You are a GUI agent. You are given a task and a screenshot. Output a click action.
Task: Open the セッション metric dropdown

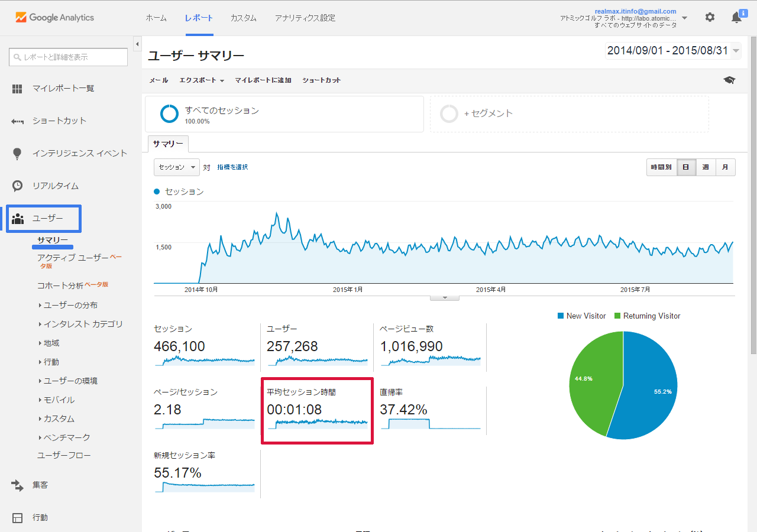[177, 167]
